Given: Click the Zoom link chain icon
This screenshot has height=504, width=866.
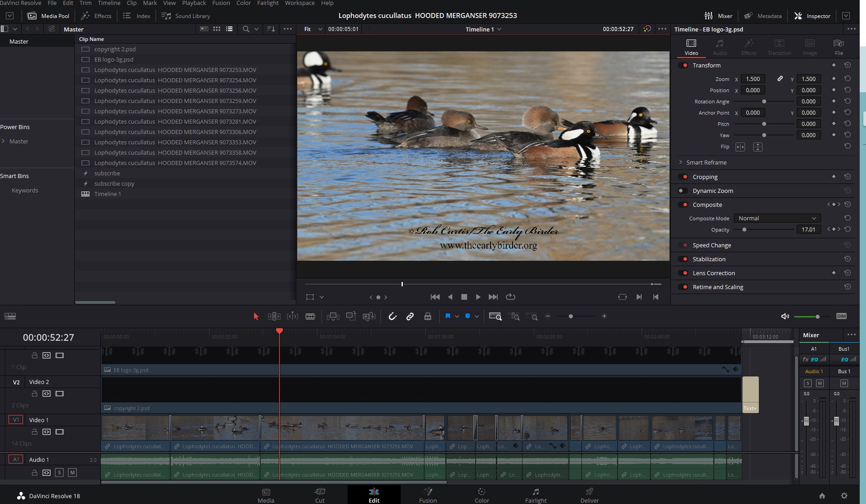Looking at the screenshot, I should (x=780, y=79).
